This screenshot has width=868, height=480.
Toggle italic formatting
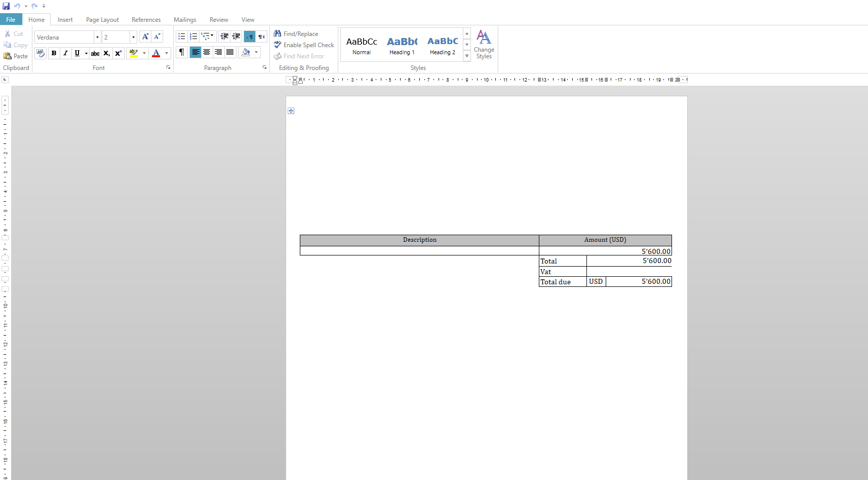coord(65,53)
